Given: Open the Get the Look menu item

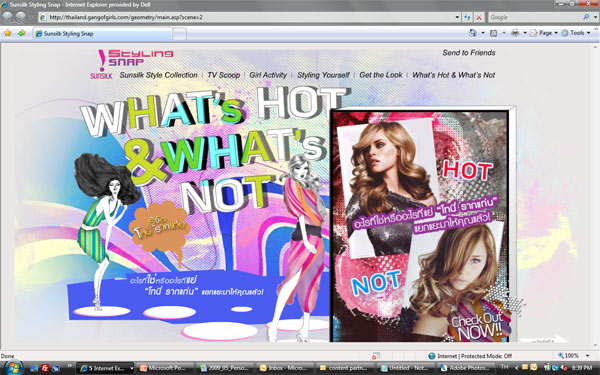Looking at the screenshot, I should [x=381, y=75].
